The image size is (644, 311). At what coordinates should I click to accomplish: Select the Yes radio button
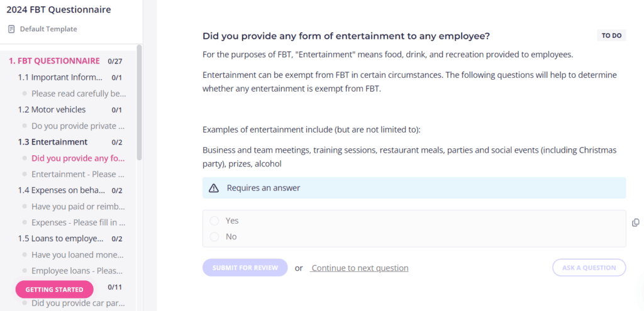[214, 221]
